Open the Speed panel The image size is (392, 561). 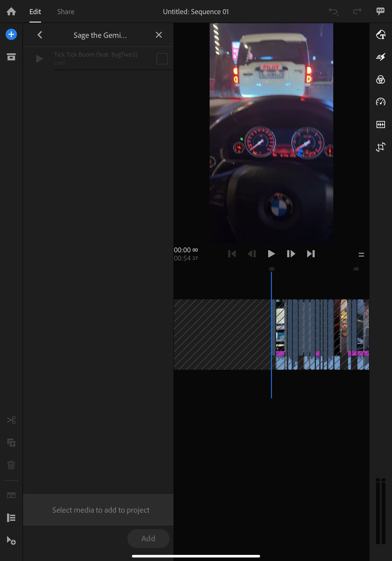(x=380, y=102)
